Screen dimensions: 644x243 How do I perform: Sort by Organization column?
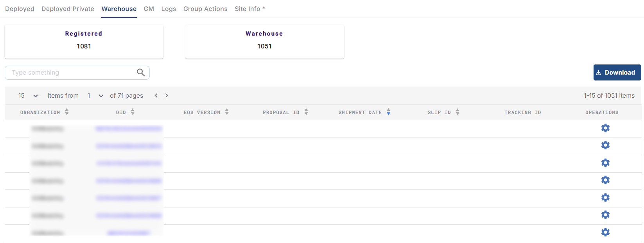point(67,112)
